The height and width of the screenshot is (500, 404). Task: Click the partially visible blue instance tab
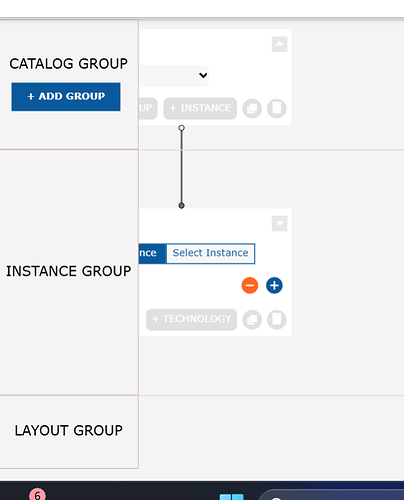tap(152, 253)
